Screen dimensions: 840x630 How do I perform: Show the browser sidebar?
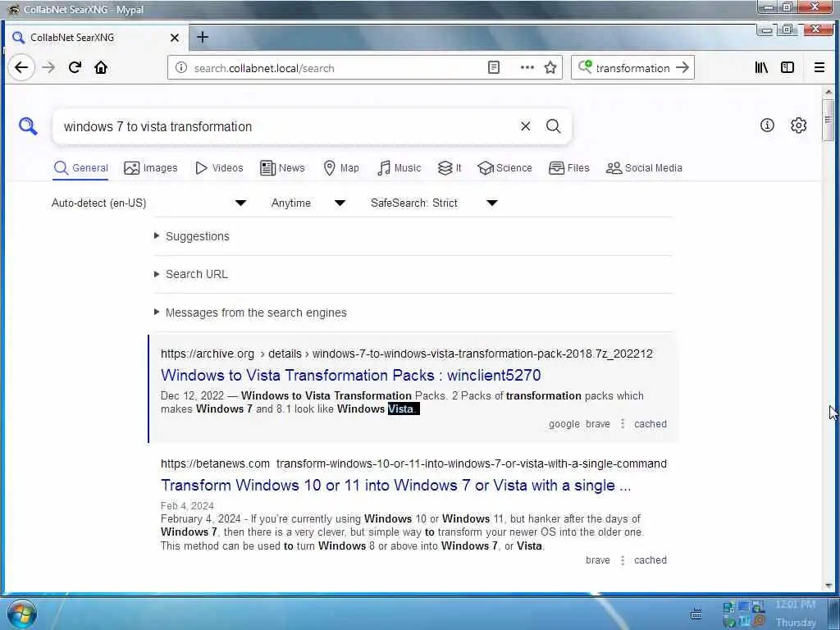787,67
